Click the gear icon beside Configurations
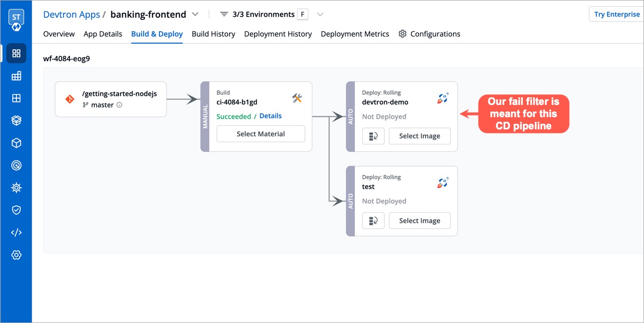644x323 pixels. coord(402,34)
